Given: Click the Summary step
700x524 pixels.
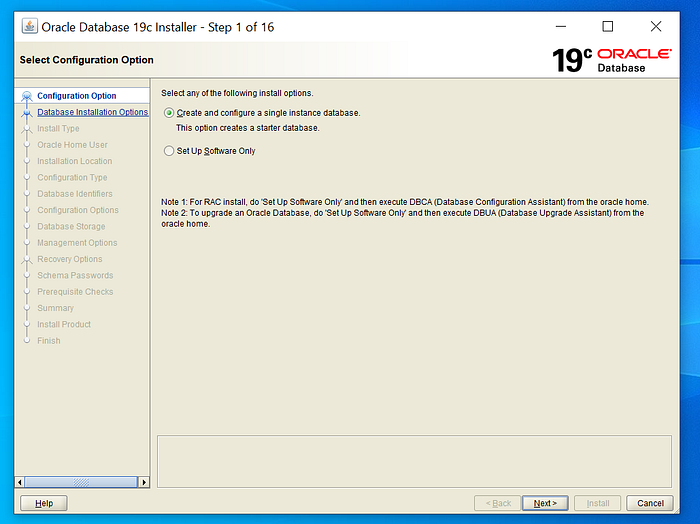Looking at the screenshot, I should [x=55, y=308].
